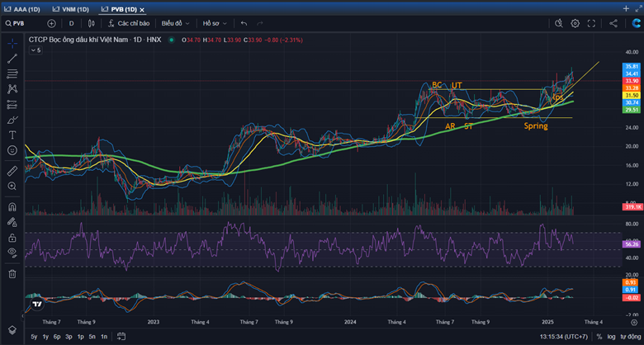Toggle drawings visibility eye icon

pyautogui.click(x=12, y=252)
